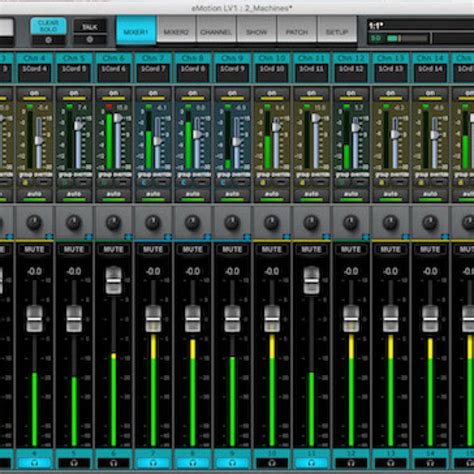This screenshot has height=474, width=474.
Task: Mute channel 14
Action: click(x=430, y=249)
